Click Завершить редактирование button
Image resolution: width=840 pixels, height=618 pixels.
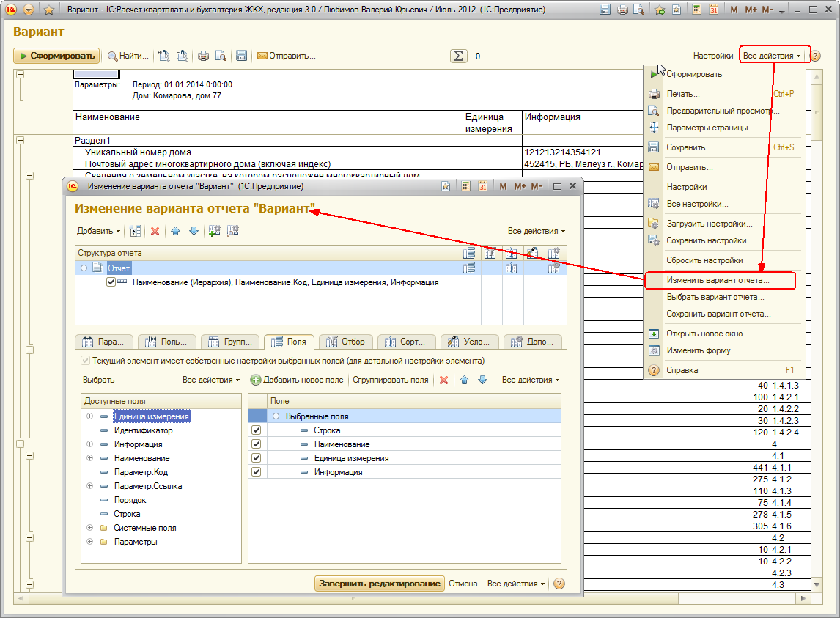379,584
